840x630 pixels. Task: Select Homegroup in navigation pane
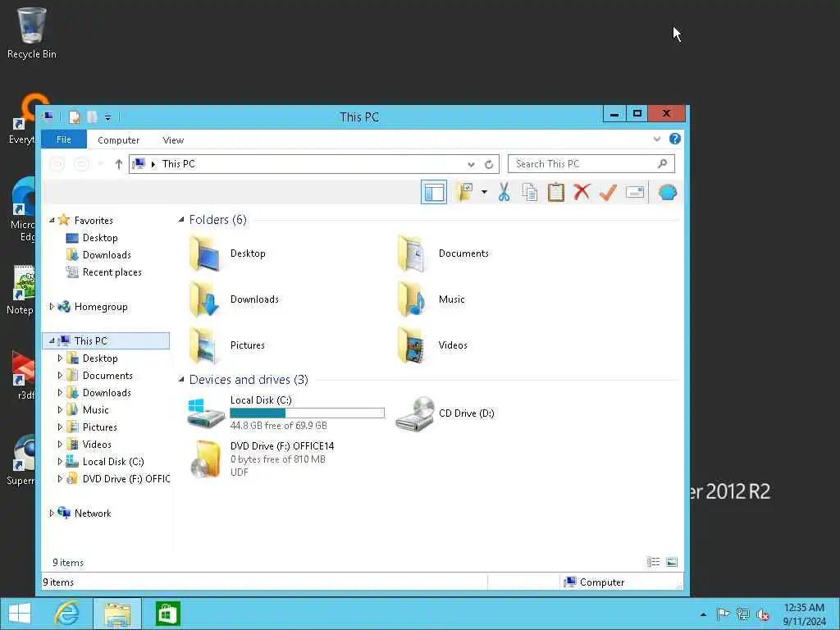coord(101,307)
